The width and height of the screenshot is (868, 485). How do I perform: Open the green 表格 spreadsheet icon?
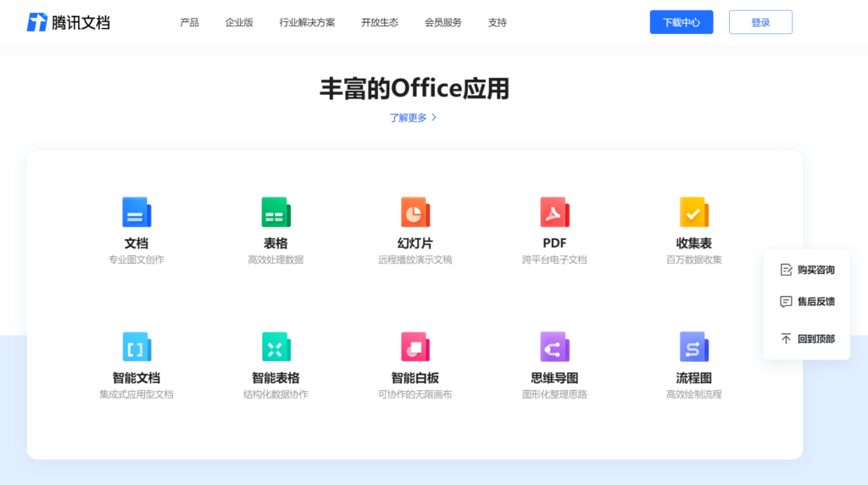click(275, 212)
